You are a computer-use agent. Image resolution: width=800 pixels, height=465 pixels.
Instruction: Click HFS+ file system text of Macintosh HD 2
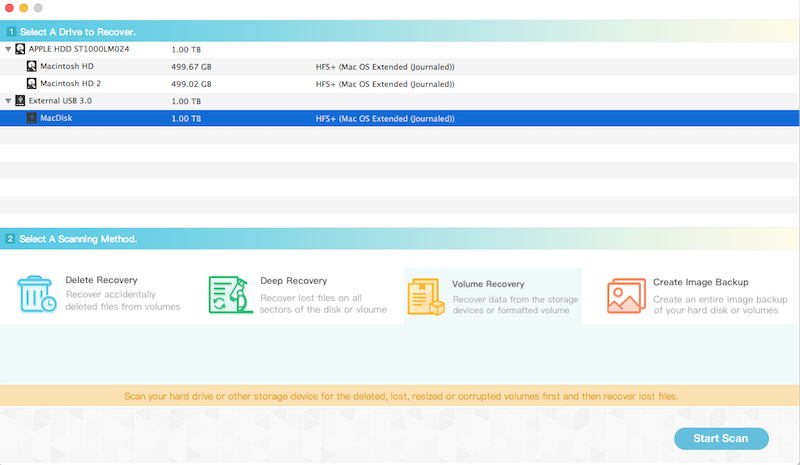click(385, 84)
